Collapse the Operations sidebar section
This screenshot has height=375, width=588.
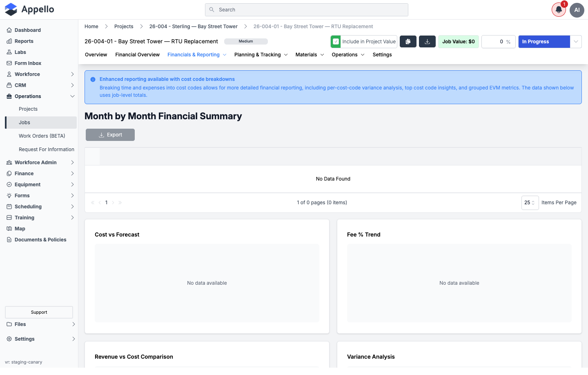click(72, 96)
